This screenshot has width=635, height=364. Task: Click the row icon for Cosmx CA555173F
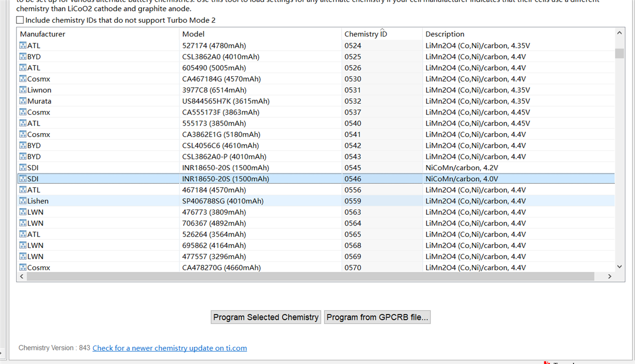coord(23,112)
